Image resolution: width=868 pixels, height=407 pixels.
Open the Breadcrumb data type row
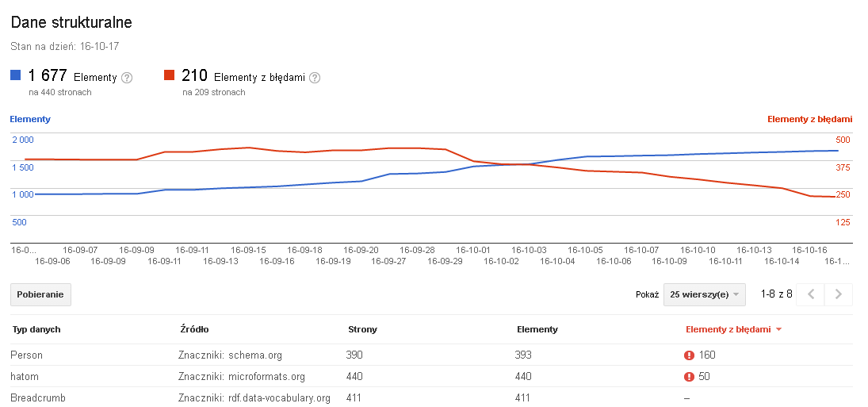[37, 397]
